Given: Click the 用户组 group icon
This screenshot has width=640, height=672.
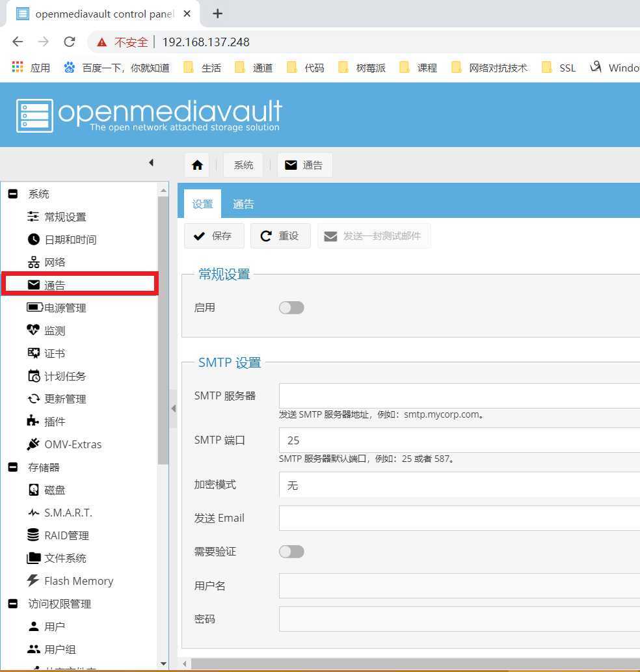Looking at the screenshot, I should (x=33, y=649).
